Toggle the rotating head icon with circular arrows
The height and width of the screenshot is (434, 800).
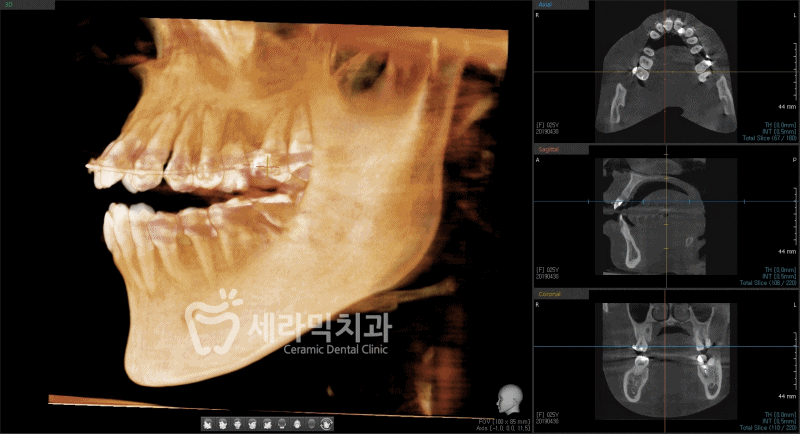click(x=327, y=424)
